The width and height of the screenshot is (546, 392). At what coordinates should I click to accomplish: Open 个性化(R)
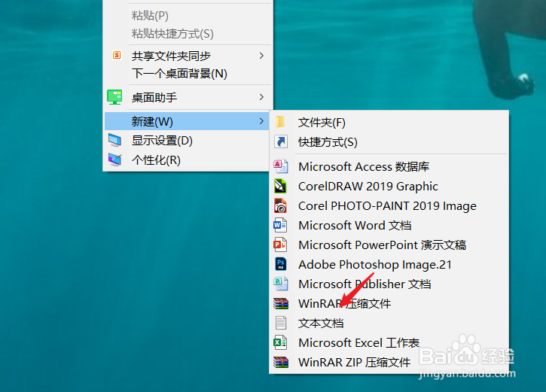188,160
